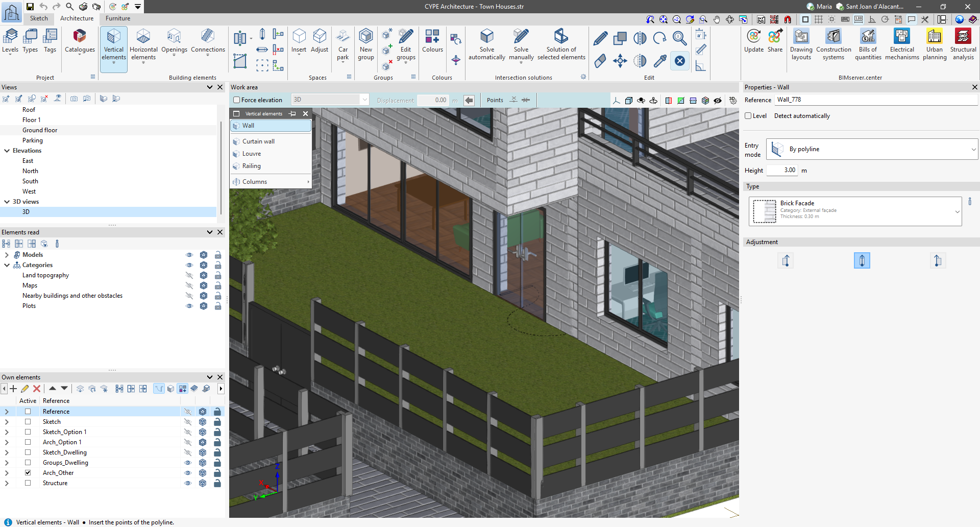Open Bills of quantities
980x527 pixels.
pos(868,45)
